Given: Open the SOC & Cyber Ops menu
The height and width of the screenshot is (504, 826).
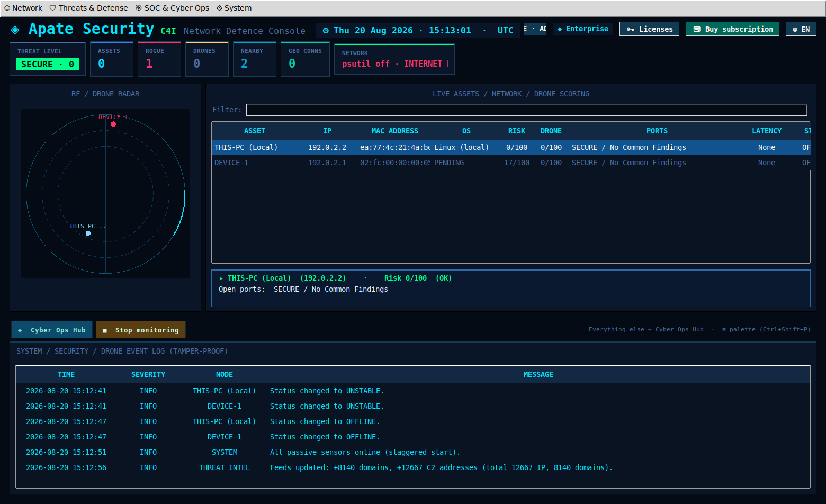Looking at the screenshot, I should point(172,8).
